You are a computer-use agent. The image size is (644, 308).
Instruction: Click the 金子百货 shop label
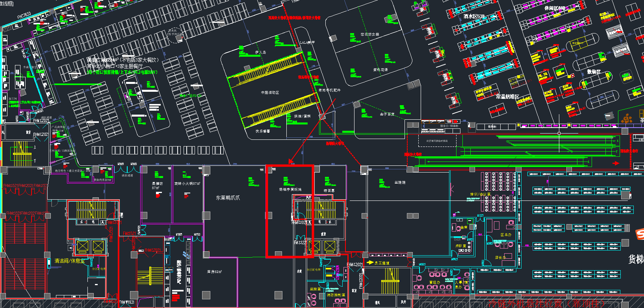[387, 114]
